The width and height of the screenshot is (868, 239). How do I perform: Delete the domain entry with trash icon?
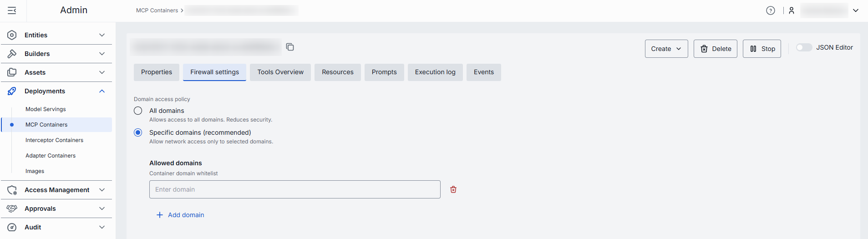click(453, 189)
